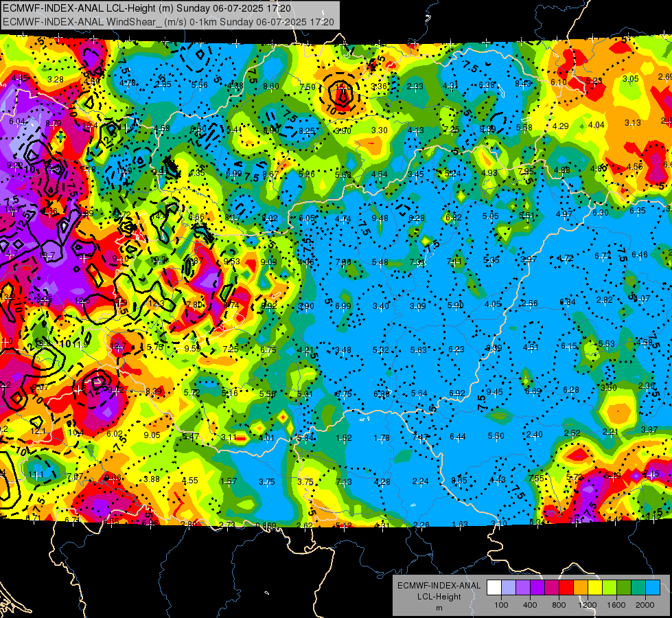Click the grid value 5.63 on the map
Image resolution: width=672 pixels, height=618 pixels.
pos(418,350)
